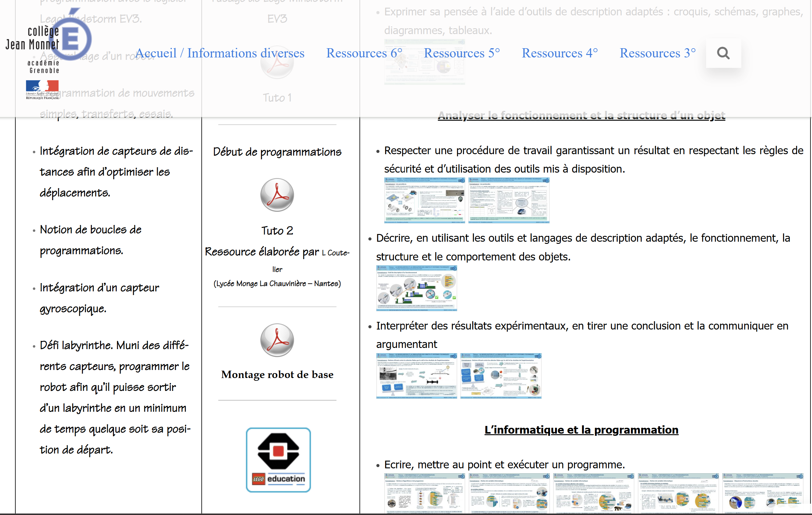Open thumbnail under Décrire le fonctionnement
812x515 pixels.
click(417, 288)
